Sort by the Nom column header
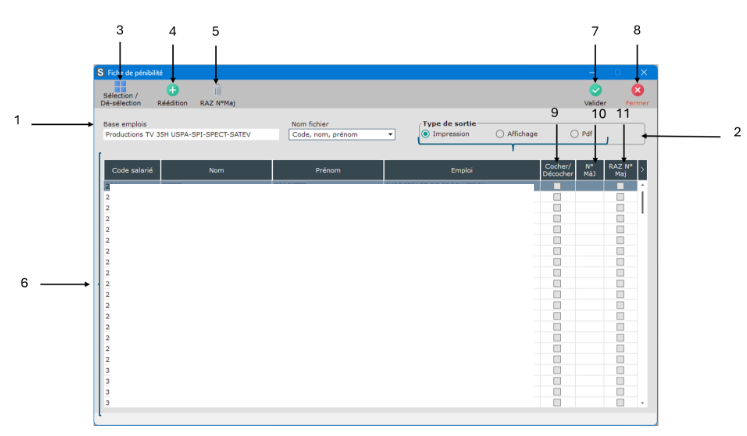This screenshot has height=436, width=747. (x=216, y=171)
